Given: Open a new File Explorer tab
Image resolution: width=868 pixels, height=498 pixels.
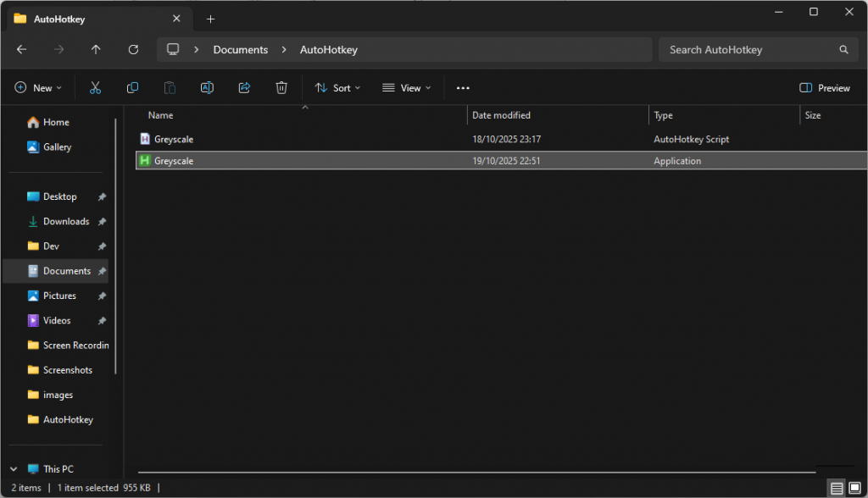Looking at the screenshot, I should click(210, 18).
